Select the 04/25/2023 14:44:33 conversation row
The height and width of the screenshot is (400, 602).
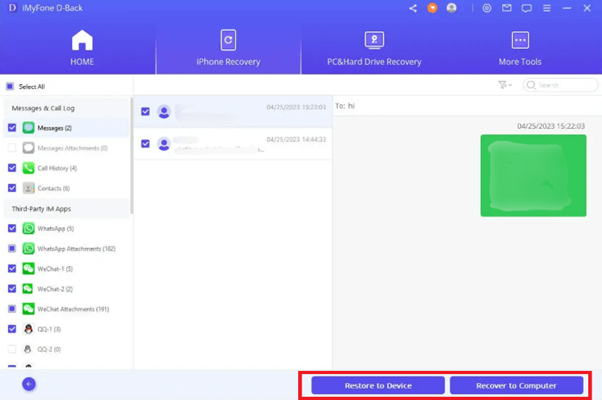[233, 144]
